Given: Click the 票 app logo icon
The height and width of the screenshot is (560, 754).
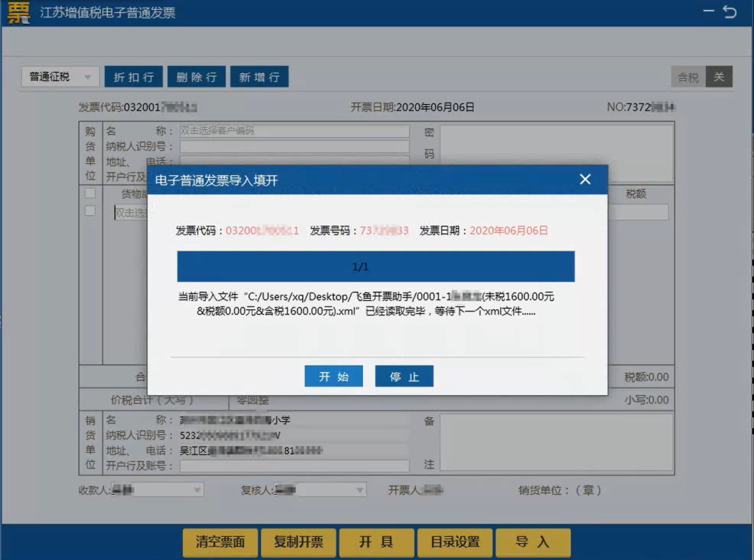Looking at the screenshot, I should point(19,12).
